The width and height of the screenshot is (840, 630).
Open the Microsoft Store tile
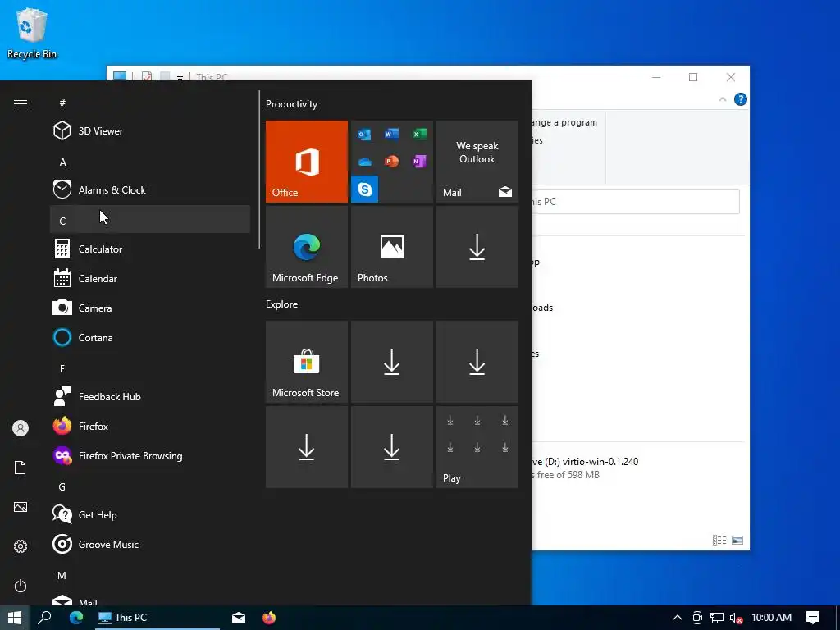point(307,362)
